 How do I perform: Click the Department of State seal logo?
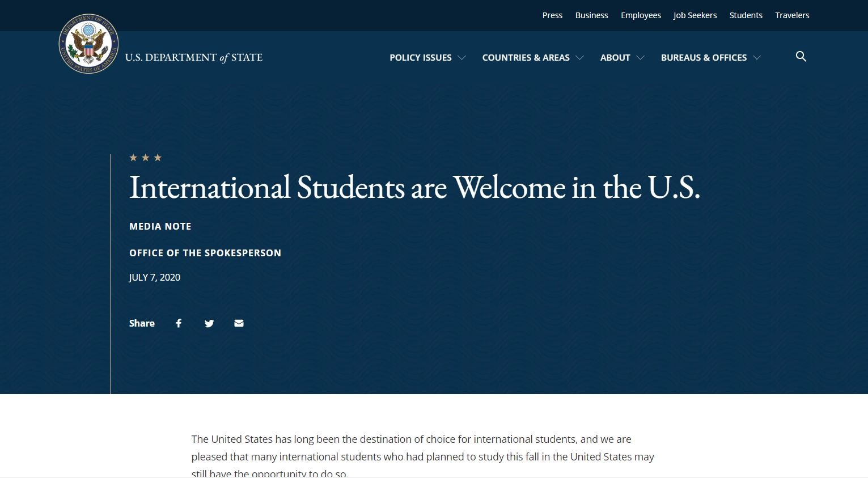88,44
